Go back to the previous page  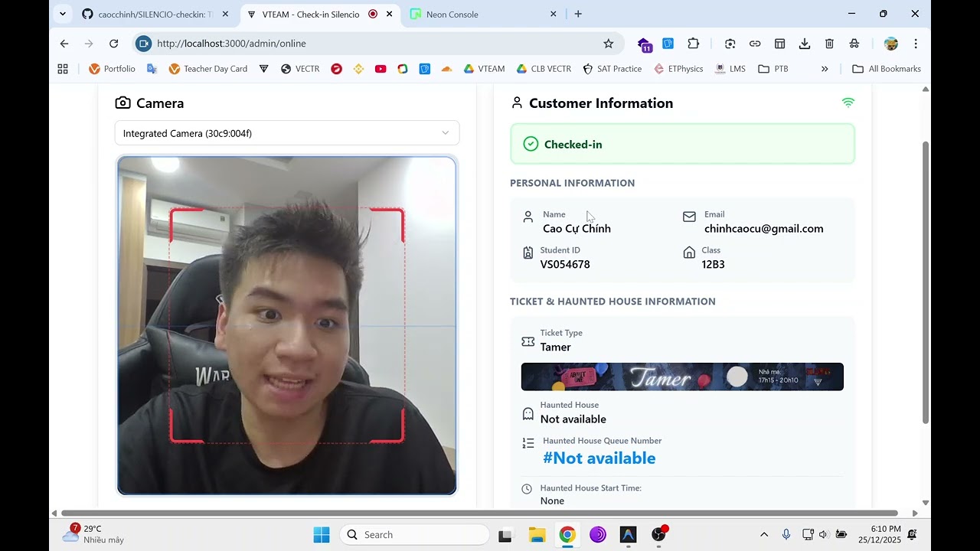(x=64, y=44)
